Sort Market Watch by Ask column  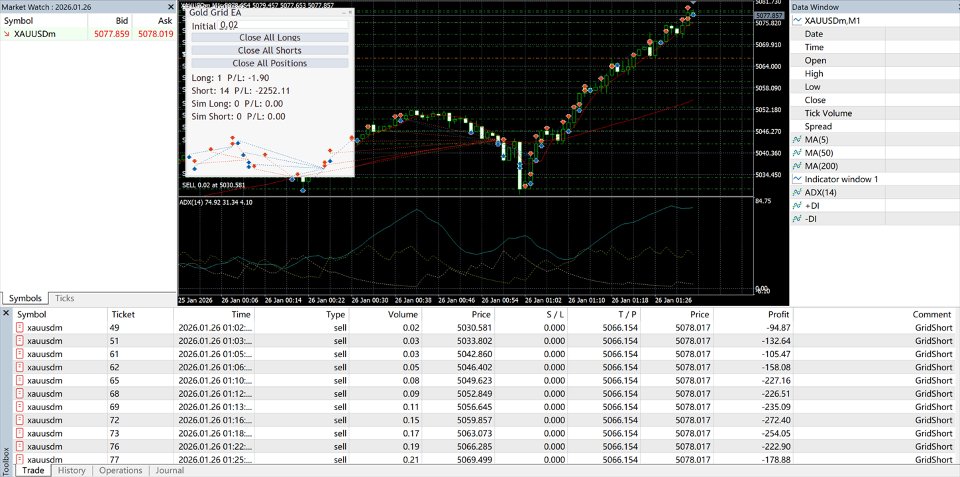165,20
